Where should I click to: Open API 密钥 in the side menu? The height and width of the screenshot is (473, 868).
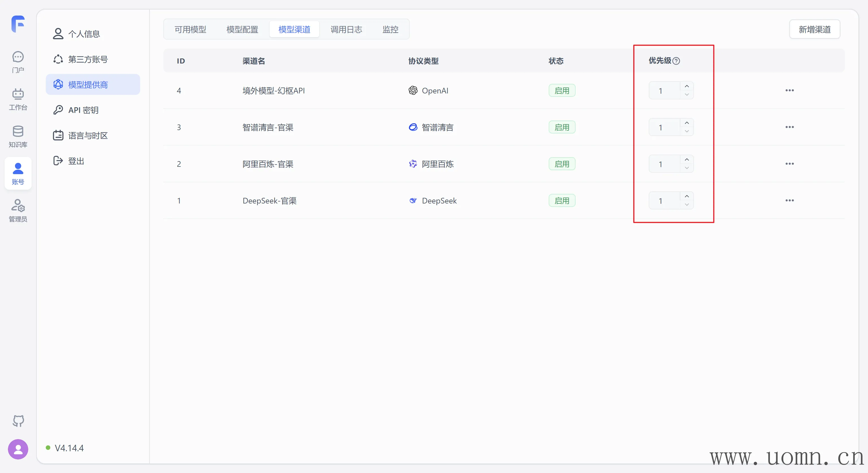[x=83, y=110]
